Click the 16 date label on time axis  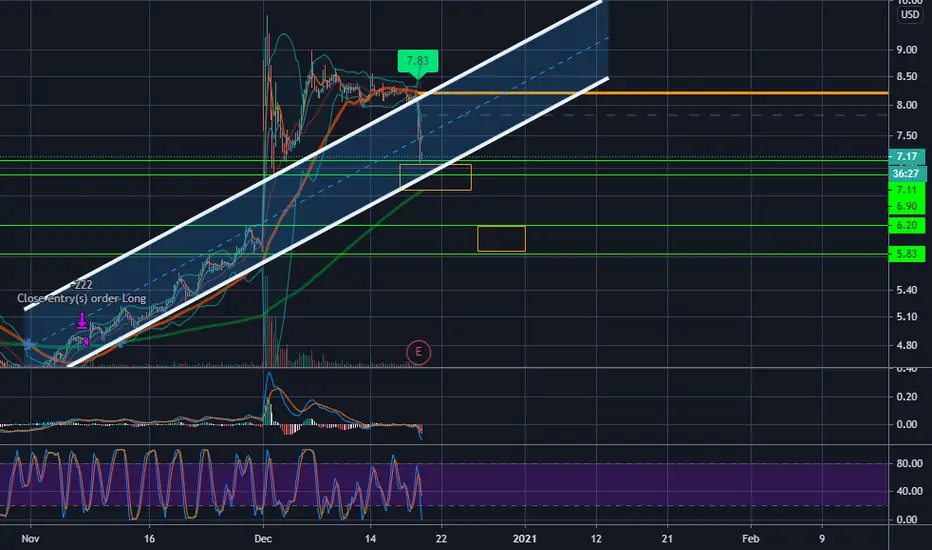click(149, 539)
